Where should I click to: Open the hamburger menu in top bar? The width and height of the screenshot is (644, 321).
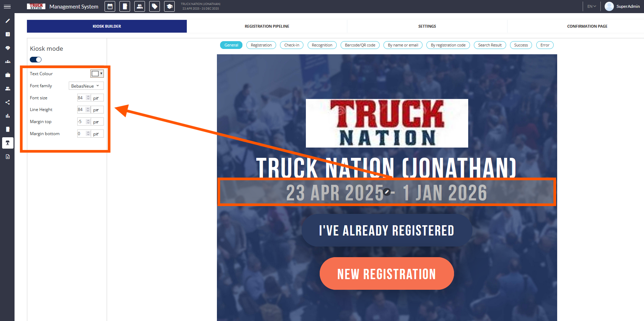coord(7,7)
